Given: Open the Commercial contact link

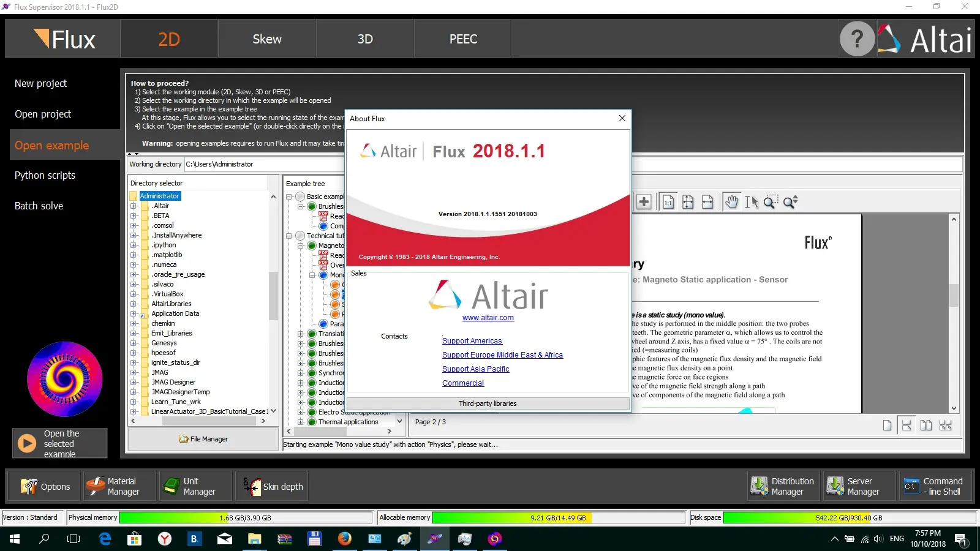Looking at the screenshot, I should (x=463, y=383).
